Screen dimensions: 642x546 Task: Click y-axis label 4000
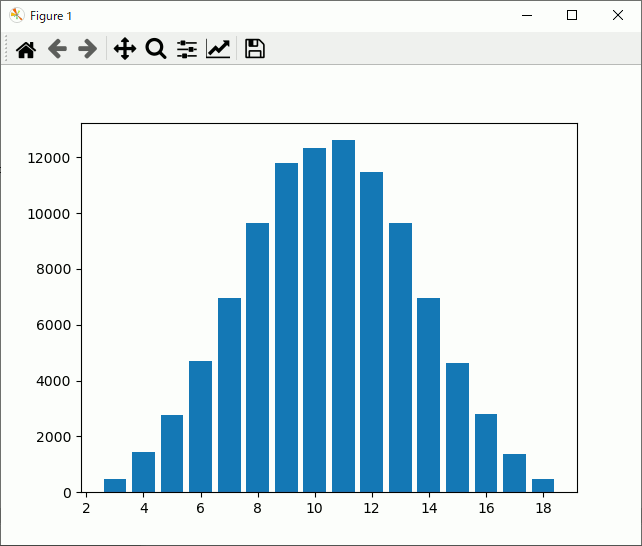[x=53, y=381]
